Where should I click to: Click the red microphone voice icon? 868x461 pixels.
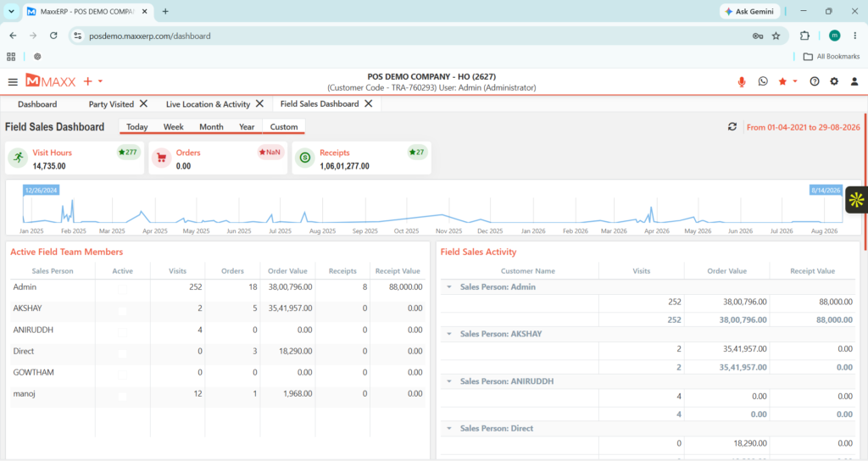742,82
